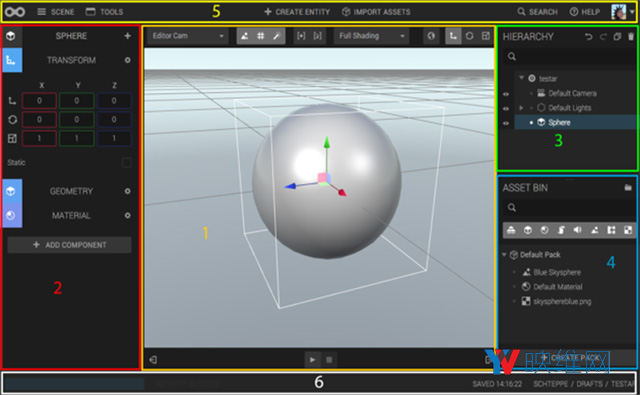This screenshot has height=395, width=640.
Task: Click the grid toggle icon in viewport toolbar
Action: click(x=260, y=36)
